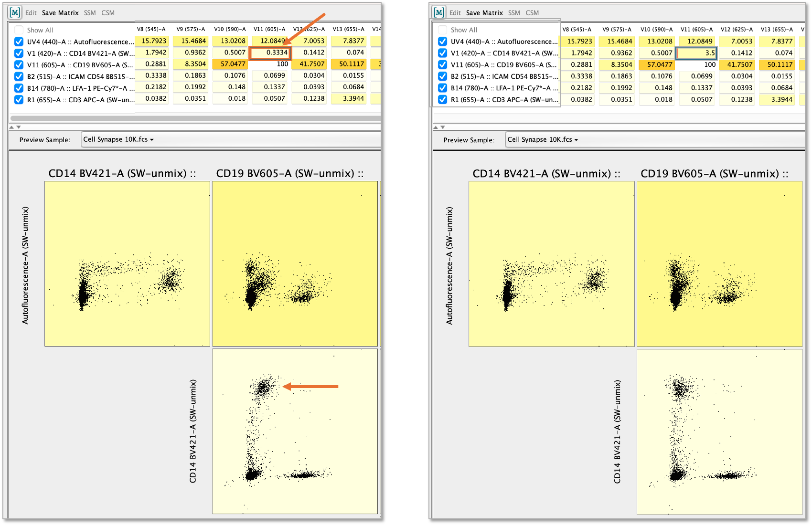812x526 pixels.
Task: Click the [M] matrix icon in left panel
Action: pos(15,12)
